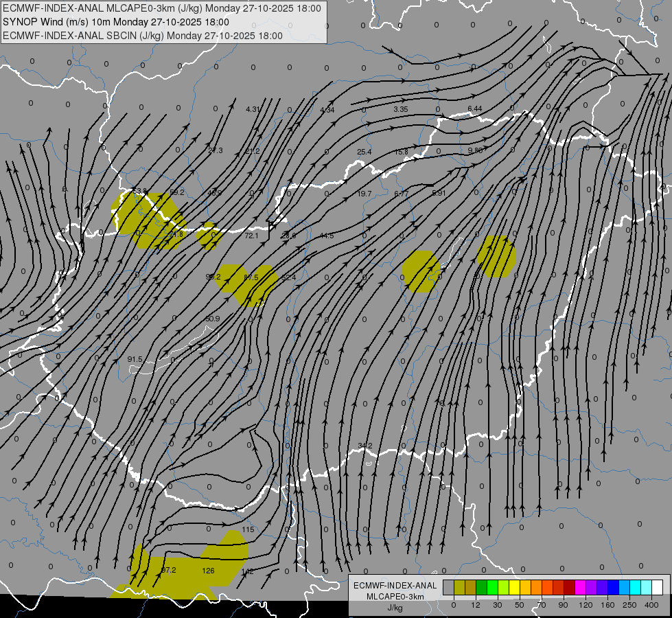The height and width of the screenshot is (618, 672).
Task: Click the map value 15.8
Action: (x=401, y=152)
